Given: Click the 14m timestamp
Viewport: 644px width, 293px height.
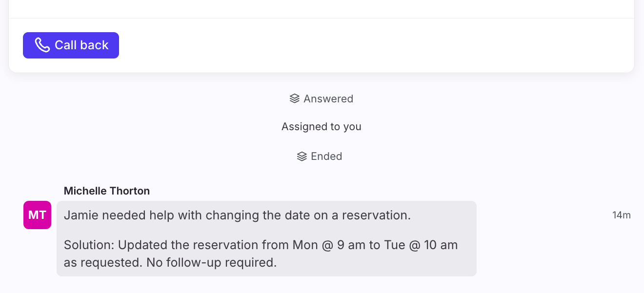Looking at the screenshot, I should pyautogui.click(x=621, y=215).
